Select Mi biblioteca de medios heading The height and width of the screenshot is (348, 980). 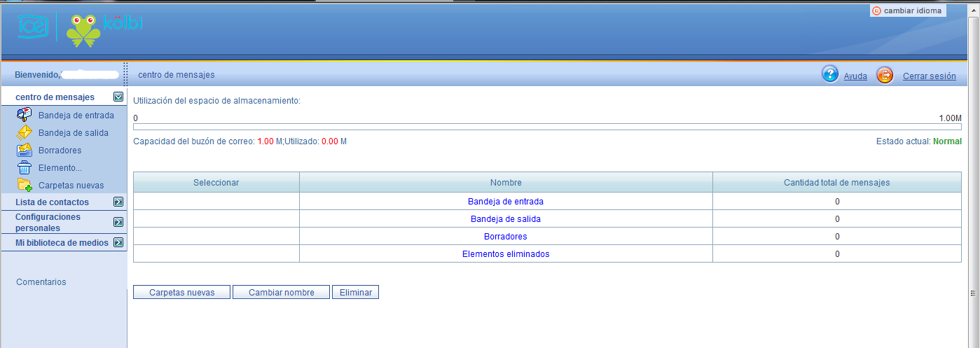click(62, 243)
